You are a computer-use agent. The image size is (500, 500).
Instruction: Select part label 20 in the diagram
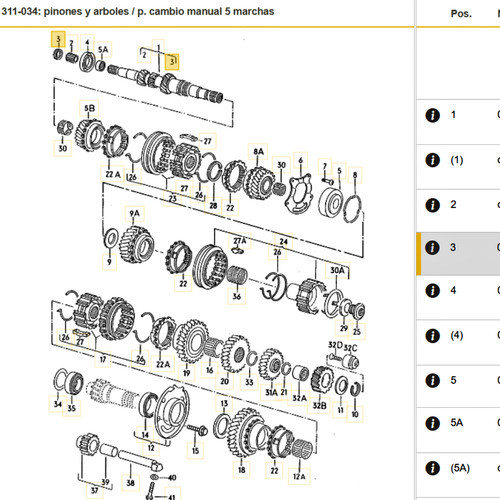tap(225, 381)
